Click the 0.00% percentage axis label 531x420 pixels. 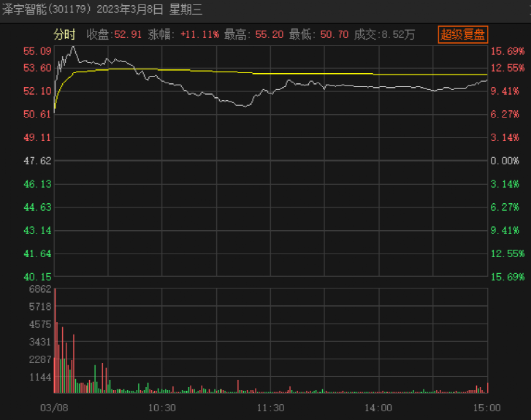pyautogui.click(x=505, y=161)
